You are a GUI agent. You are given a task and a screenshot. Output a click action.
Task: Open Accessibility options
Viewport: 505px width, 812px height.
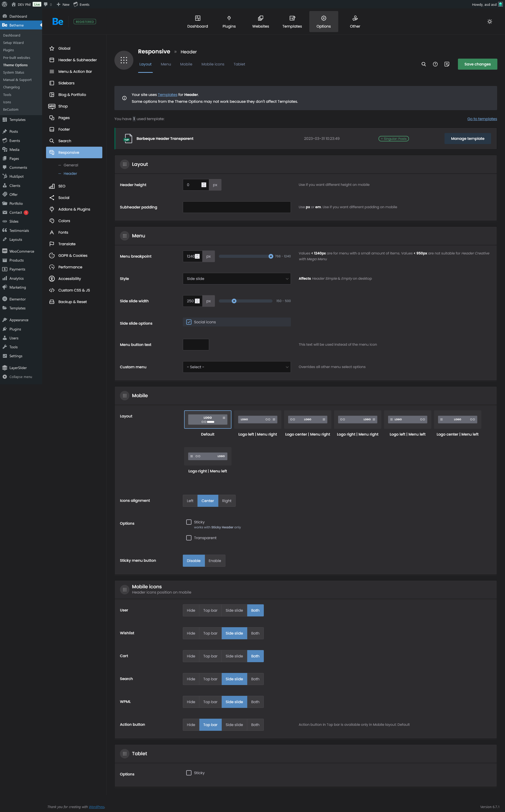click(74, 279)
